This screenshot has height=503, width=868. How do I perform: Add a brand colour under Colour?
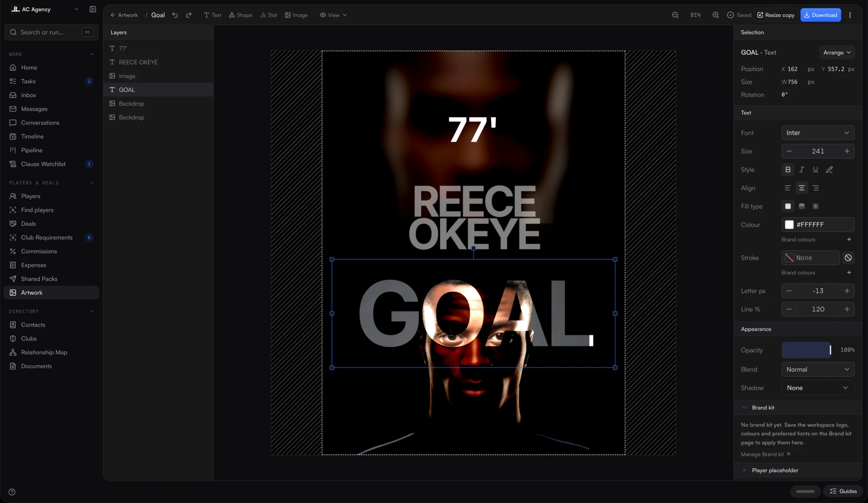click(849, 239)
